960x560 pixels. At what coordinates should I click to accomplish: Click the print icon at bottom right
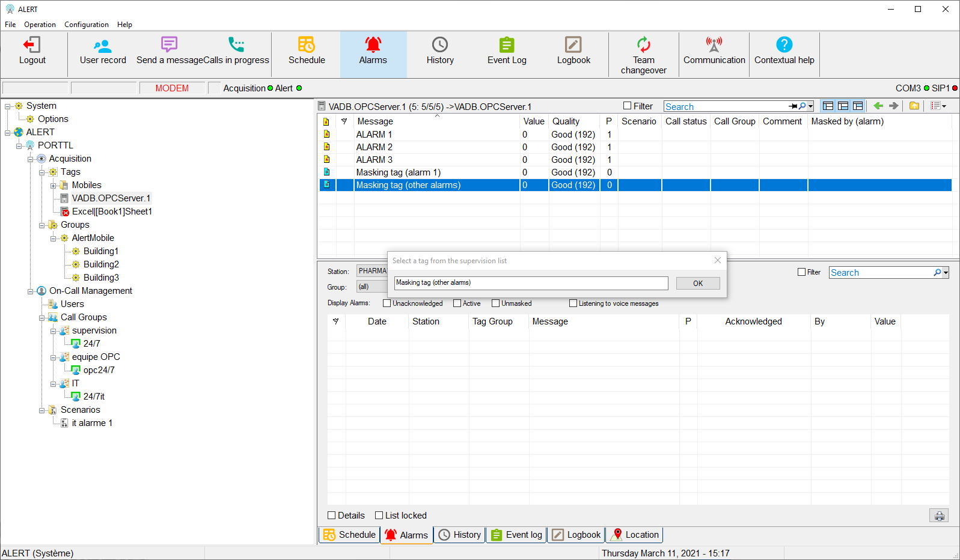[x=939, y=516]
